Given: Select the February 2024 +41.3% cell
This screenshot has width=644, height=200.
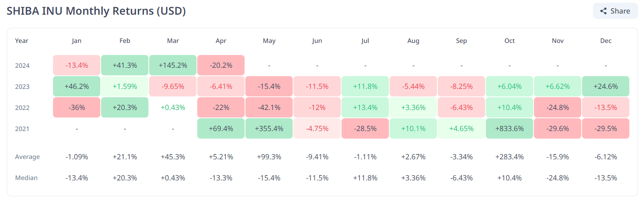Looking at the screenshot, I should 125,65.
